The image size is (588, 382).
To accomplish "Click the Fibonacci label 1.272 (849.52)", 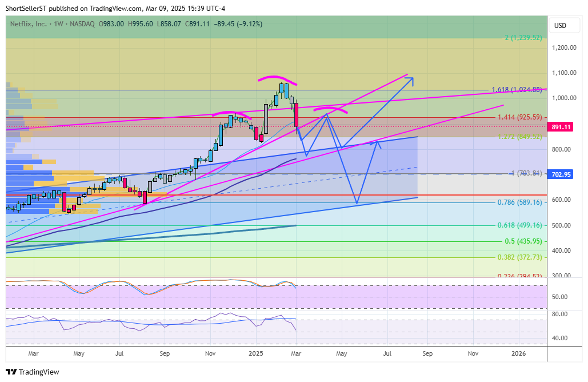I will 520,137.
